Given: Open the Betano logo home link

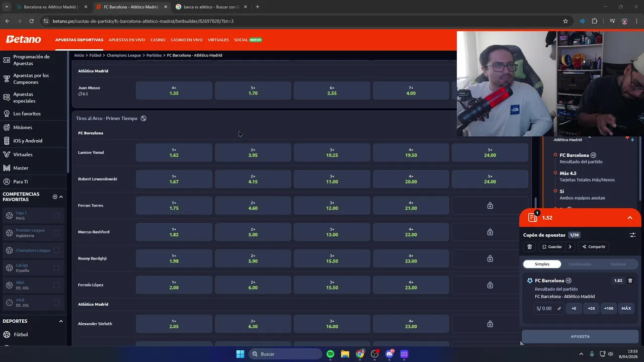Looking at the screenshot, I should click(23, 39).
